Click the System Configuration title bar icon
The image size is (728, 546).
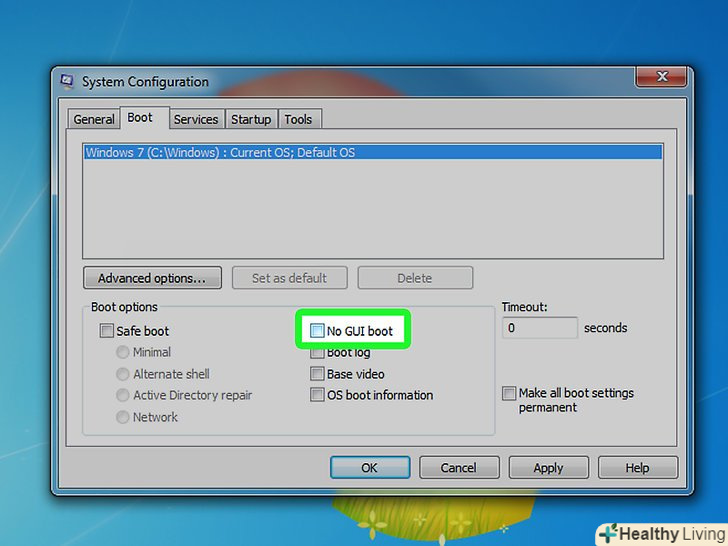coord(67,82)
